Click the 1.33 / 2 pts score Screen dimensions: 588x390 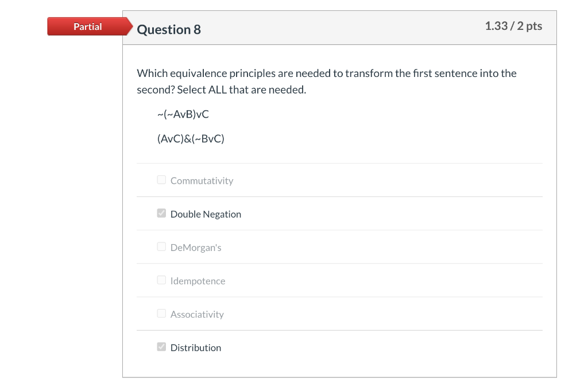(x=513, y=26)
